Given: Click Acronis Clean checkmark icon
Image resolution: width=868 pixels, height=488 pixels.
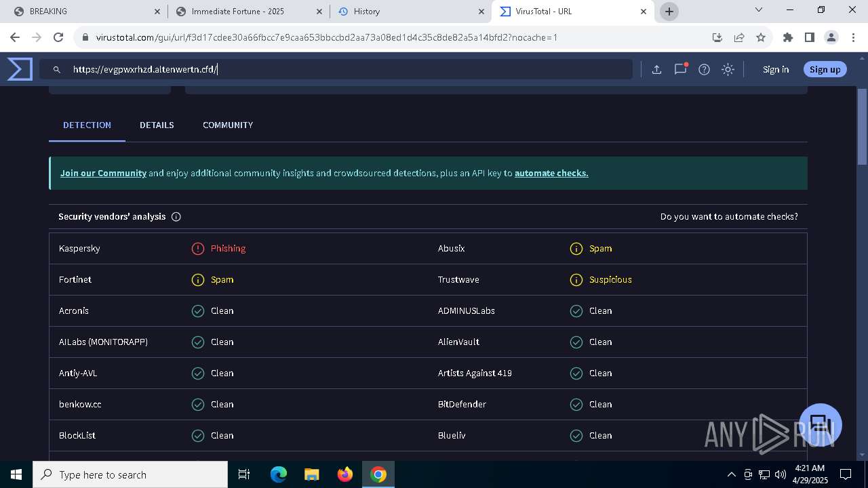Looking at the screenshot, I should (x=198, y=311).
